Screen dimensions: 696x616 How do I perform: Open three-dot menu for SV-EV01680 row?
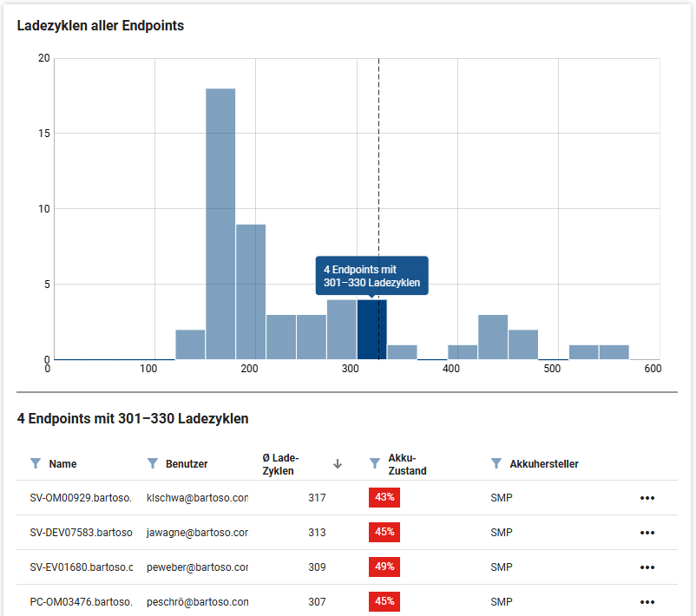pyautogui.click(x=647, y=567)
